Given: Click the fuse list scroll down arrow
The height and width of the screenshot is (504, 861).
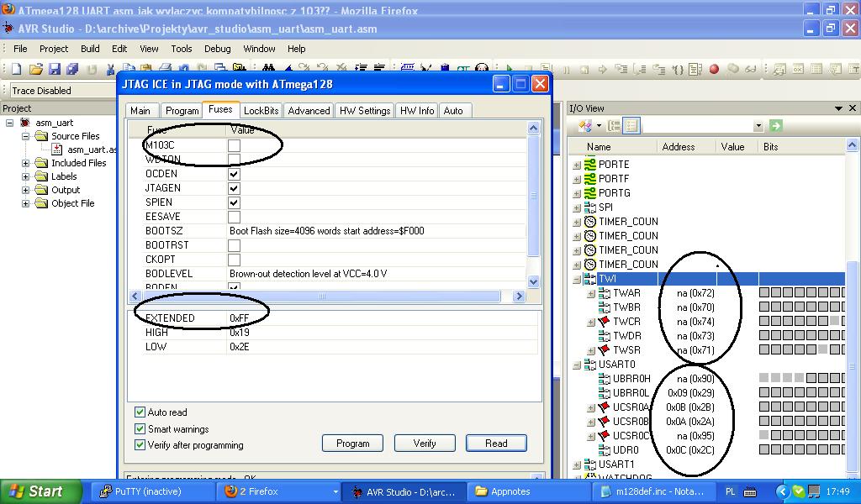Looking at the screenshot, I should coord(533,281).
